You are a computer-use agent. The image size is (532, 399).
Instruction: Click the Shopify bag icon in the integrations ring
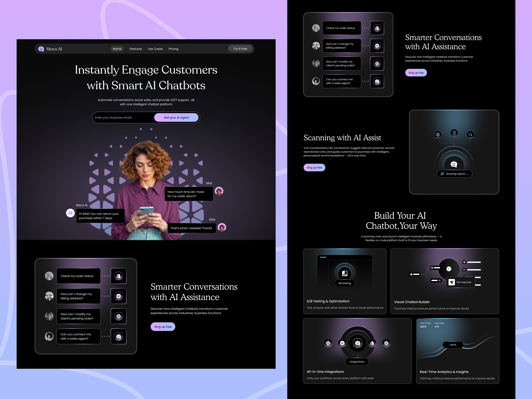click(372, 343)
